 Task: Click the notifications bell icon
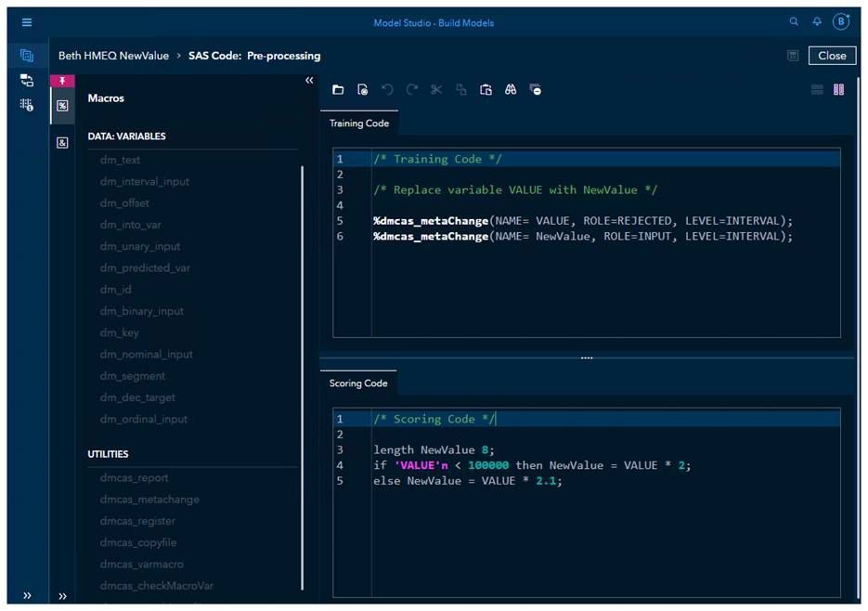817,22
